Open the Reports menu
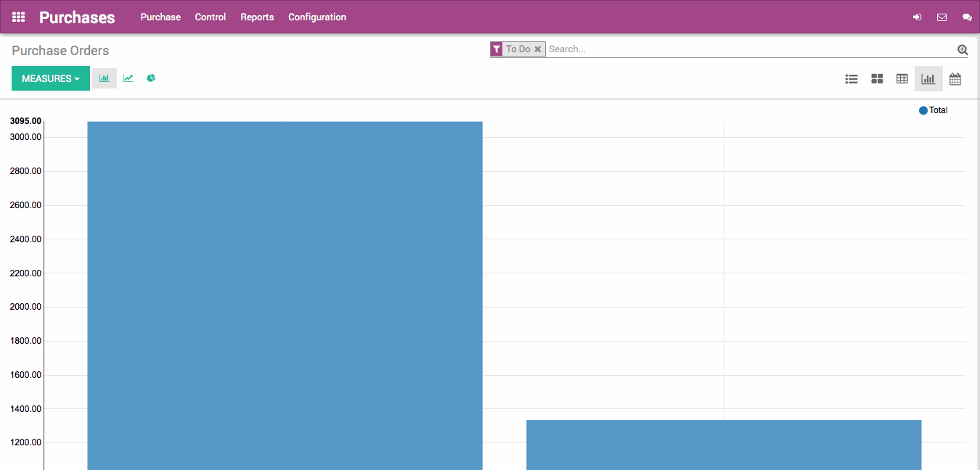The image size is (980, 470). coord(257,17)
